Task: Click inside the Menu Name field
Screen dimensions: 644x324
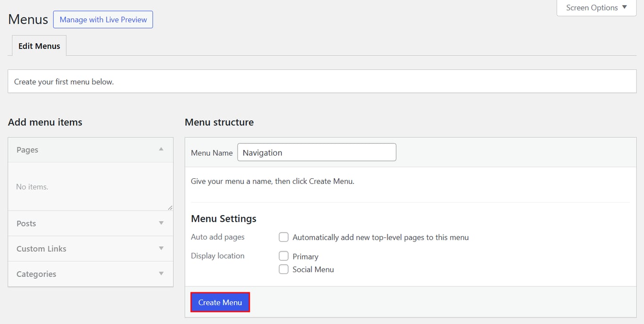Action: tap(316, 152)
